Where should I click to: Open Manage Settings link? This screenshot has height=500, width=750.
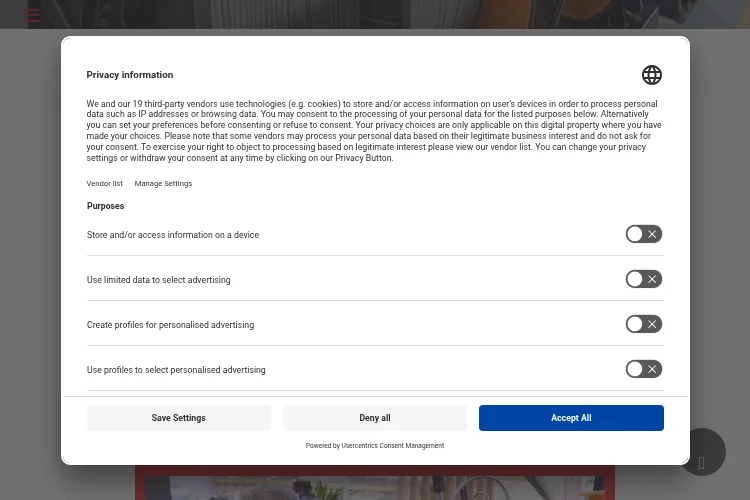[163, 183]
